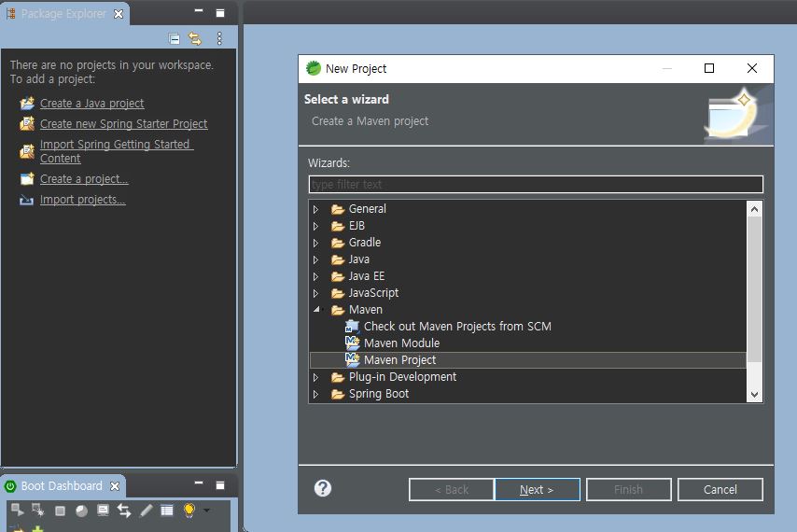Open Package Explorer view menu (three dots)
The image size is (797, 532).
pos(219,38)
